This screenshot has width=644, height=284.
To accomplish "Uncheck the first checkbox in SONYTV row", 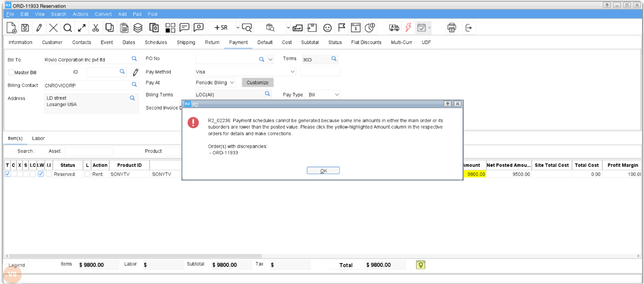I will pos(7,174).
